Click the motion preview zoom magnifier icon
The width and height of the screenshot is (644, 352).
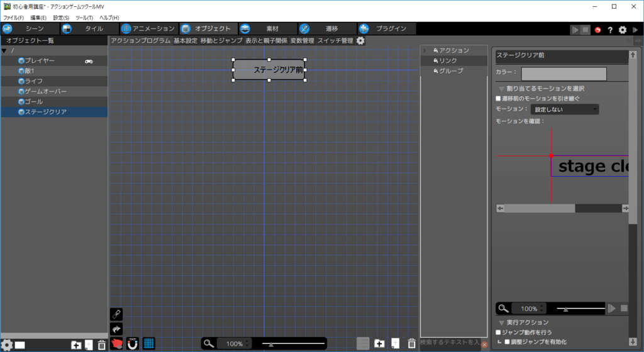pyautogui.click(x=503, y=309)
